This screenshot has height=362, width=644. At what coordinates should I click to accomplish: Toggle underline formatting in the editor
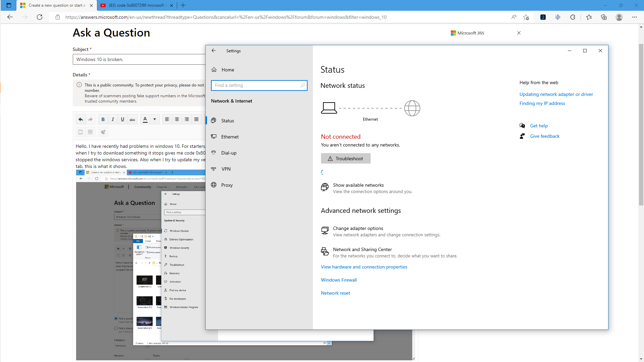tap(122, 119)
